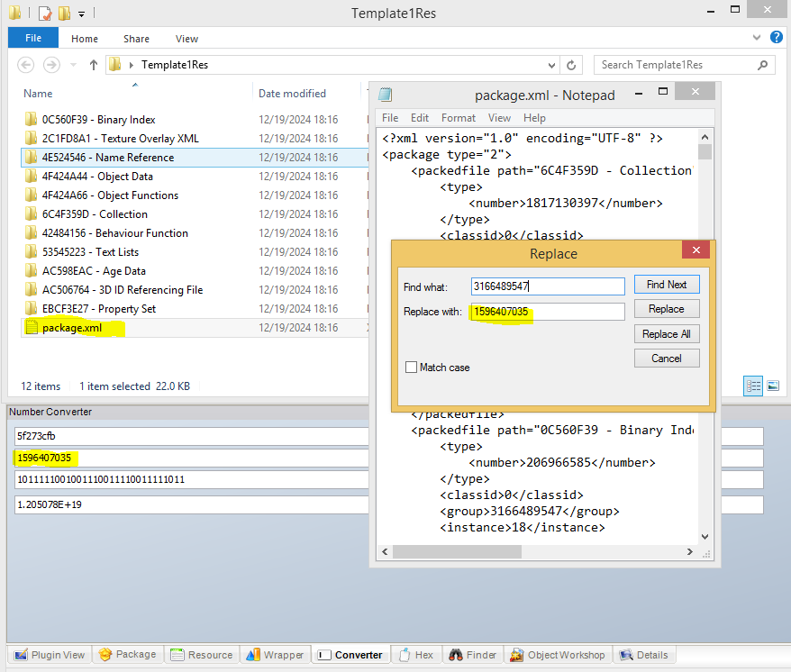The image size is (791, 672).
Task: Open Notepad View menu
Action: coord(499,117)
